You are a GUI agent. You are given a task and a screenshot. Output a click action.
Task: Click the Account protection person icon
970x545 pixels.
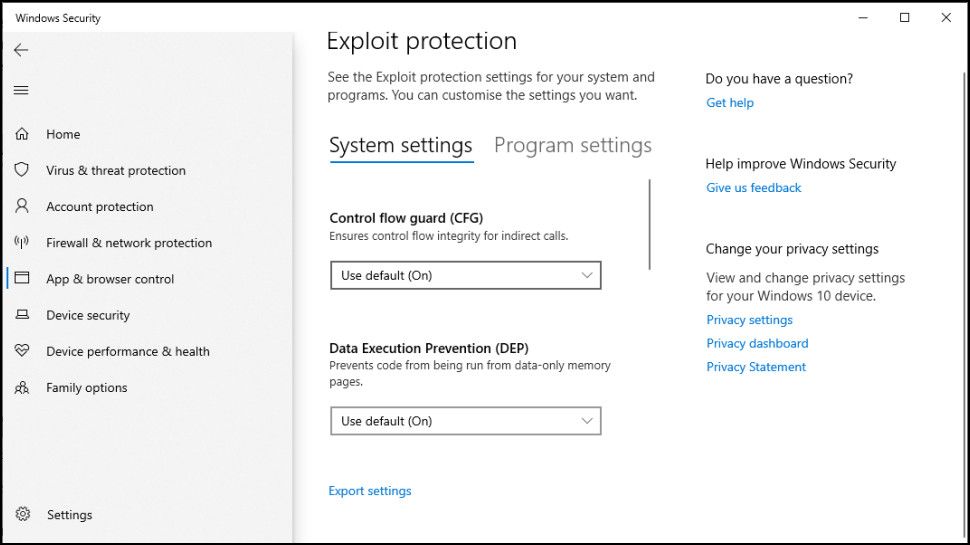pos(22,206)
